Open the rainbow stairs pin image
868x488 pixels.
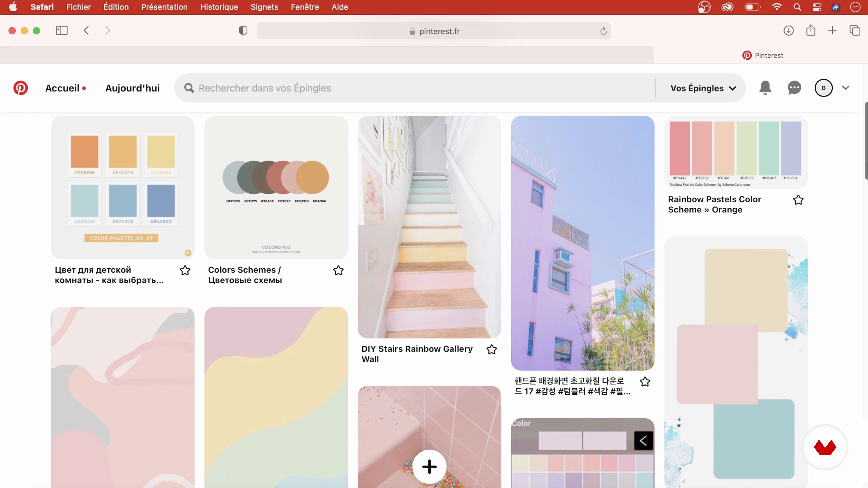(x=429, y=227)
